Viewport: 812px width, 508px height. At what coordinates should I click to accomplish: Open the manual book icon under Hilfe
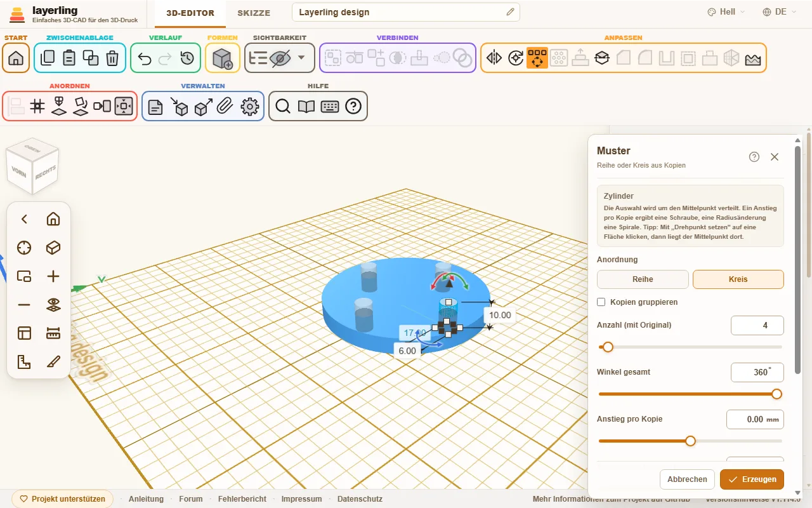(x=306, y=106)
